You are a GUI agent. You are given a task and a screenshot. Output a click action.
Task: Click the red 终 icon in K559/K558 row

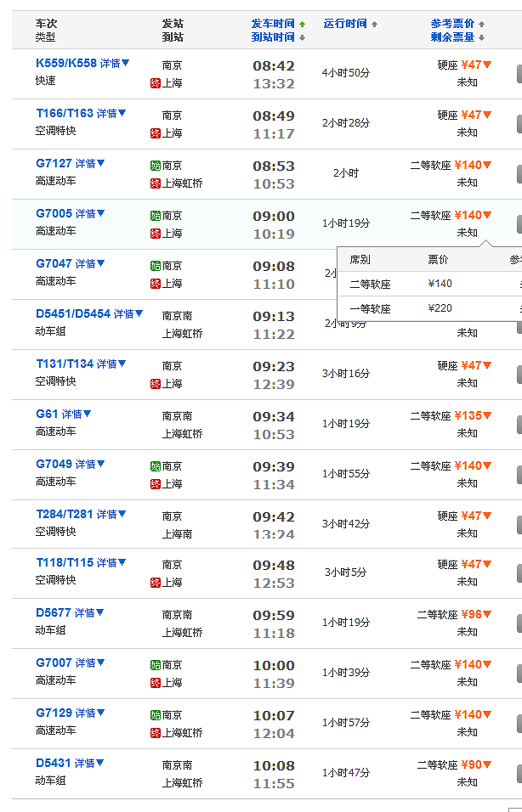click(x=155, y=83)
